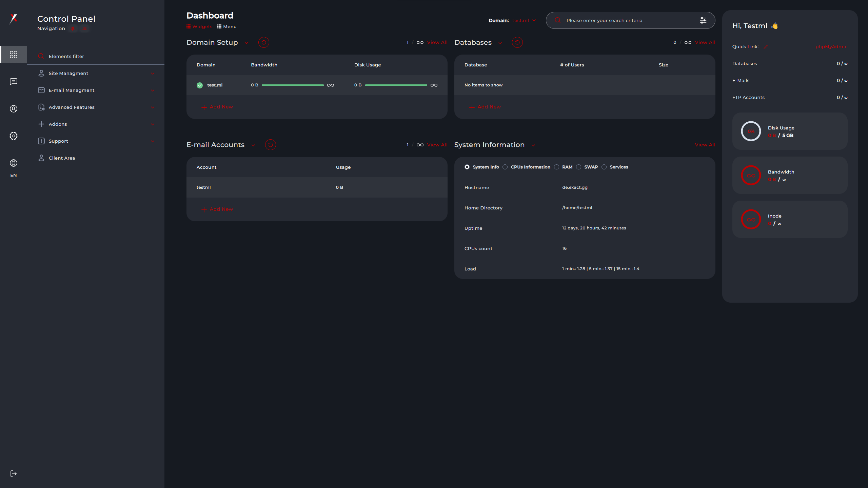Open Client Area navigation item
This screenshot has height=488, width=868.
point(96,158)
